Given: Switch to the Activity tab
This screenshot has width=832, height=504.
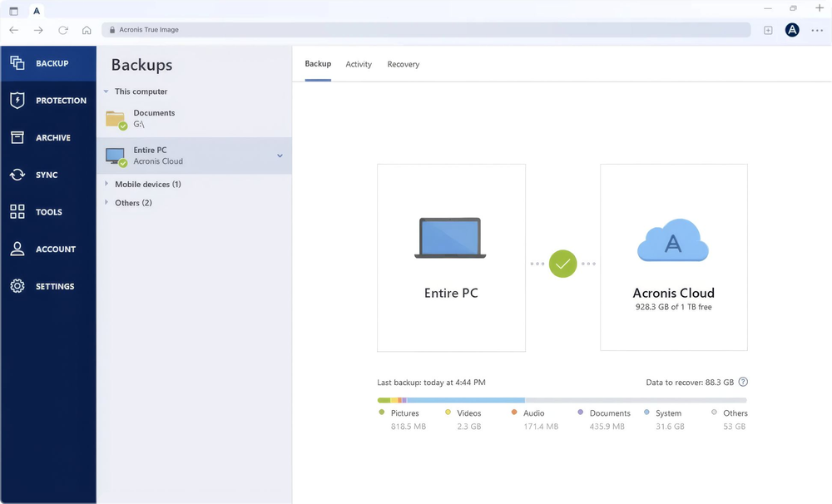Looking at the screenshot, I should tap(359, 64).
